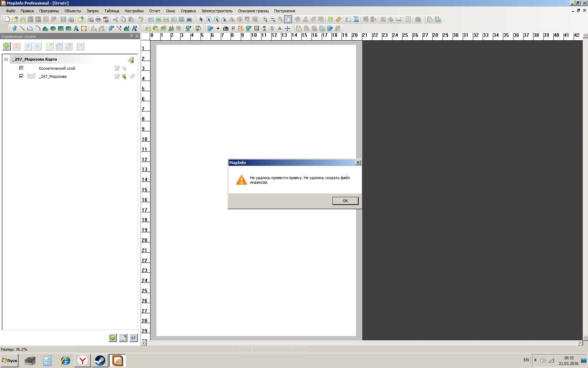Image resolution: width=588 pixels, height=368 pixels.
Task: Toggle editable pencil for Косметический слой
Action: coord(117,68)
